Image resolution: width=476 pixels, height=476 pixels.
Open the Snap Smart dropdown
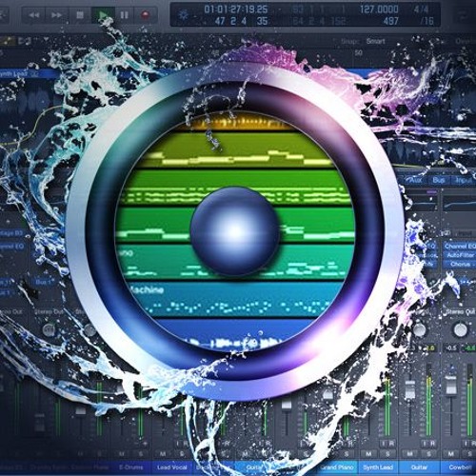[376, 41]
